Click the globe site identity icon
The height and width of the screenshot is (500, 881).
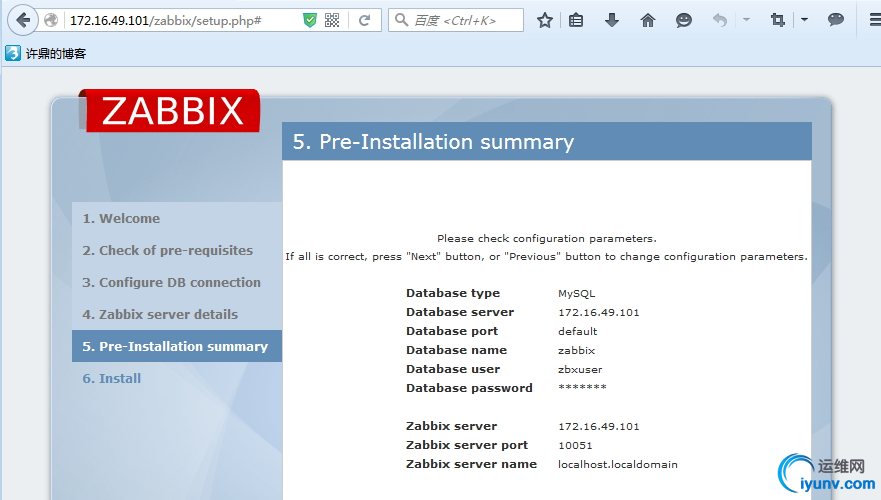[x=51, y=20]
